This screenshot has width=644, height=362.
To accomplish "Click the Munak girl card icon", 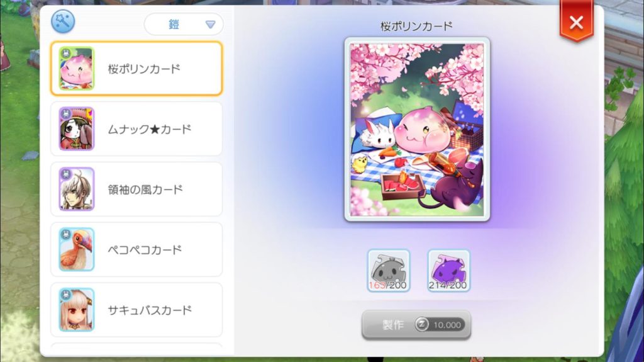I will [76, 129].
